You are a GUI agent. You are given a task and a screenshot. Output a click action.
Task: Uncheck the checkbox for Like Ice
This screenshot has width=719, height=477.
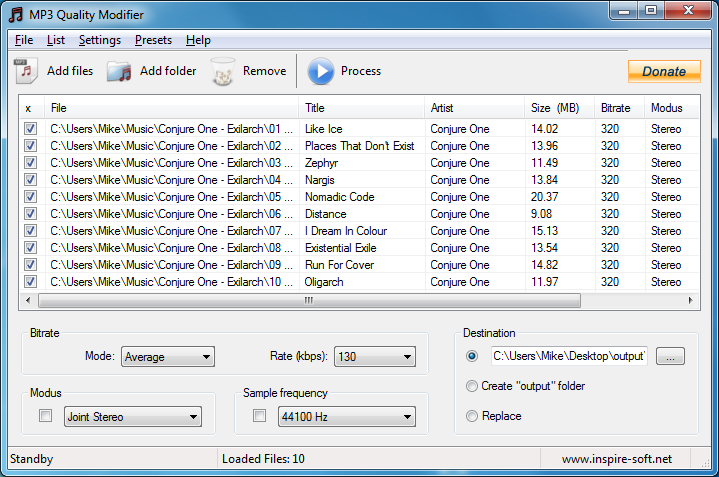[30, 129]
